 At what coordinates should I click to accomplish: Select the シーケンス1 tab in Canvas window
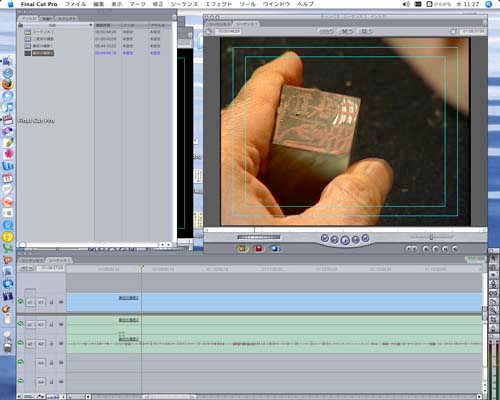pos(247,24)
